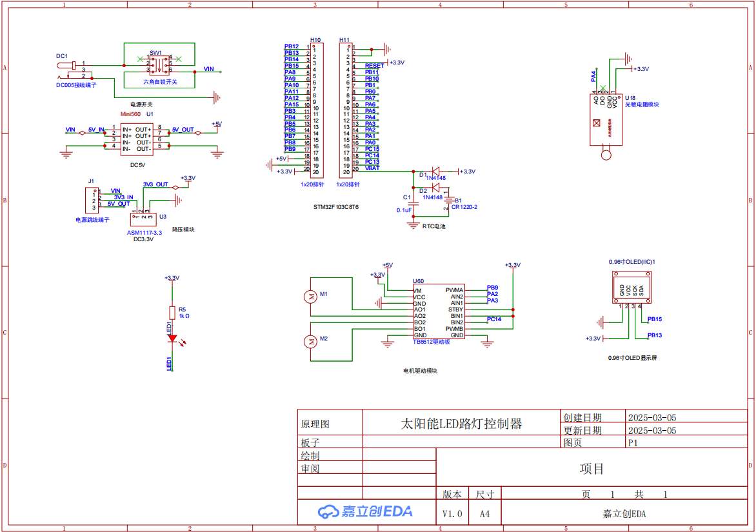756x532 pixels.
Task: Select the U18 photoresistor module symbol
Action: pos(606,119)
